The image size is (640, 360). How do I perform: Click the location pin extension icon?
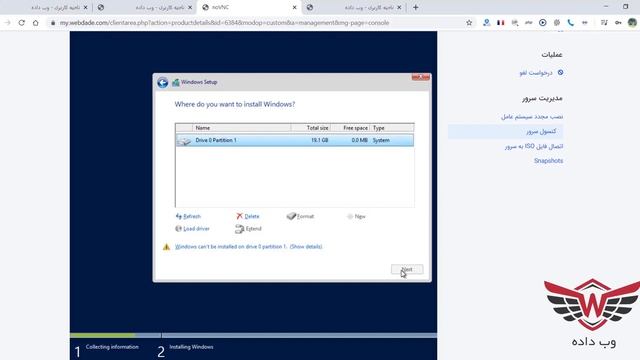486,23
